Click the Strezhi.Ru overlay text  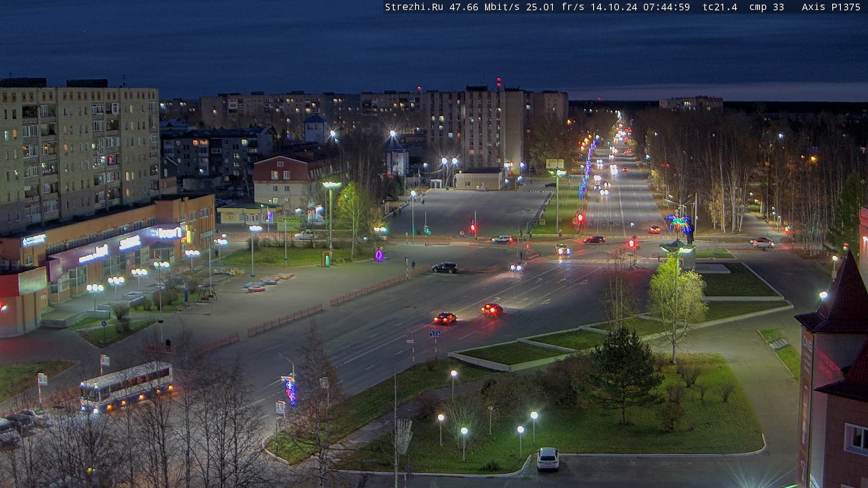point(414,7)
